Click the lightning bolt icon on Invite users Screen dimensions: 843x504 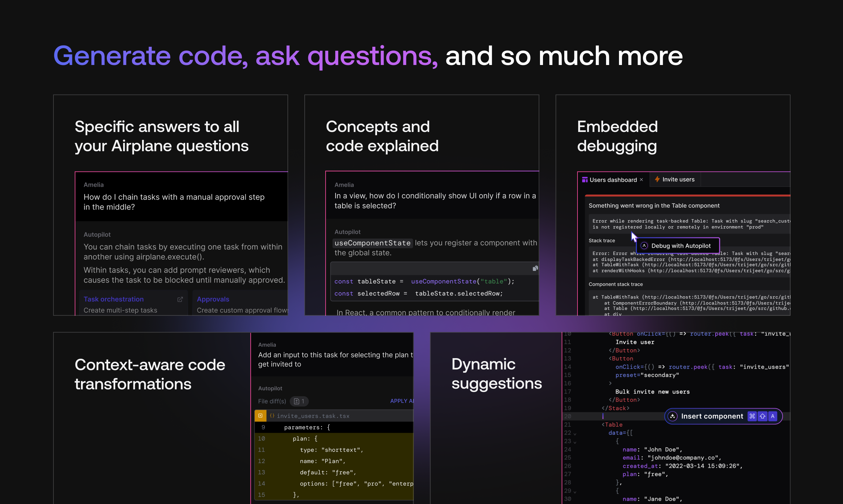point(657,179)
